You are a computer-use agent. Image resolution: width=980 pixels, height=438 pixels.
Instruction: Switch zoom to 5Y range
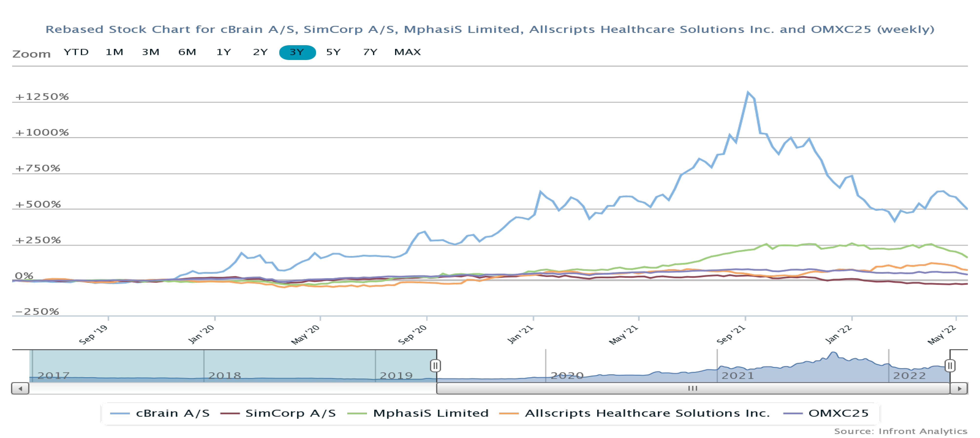tap(333, 52)
